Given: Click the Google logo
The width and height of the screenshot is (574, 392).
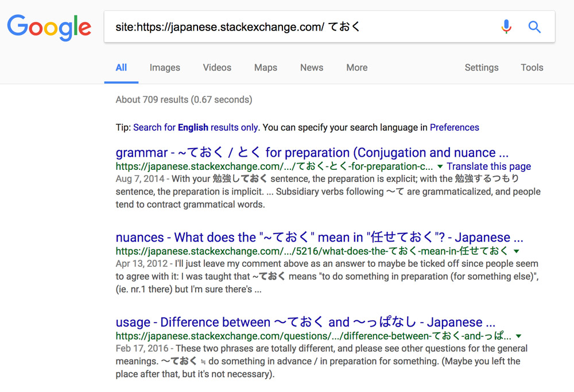Looking at the screenshot, I should (49, 28).
